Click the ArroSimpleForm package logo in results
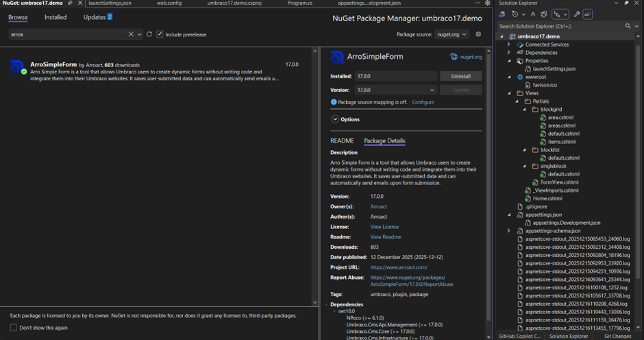 click(17, 67)
